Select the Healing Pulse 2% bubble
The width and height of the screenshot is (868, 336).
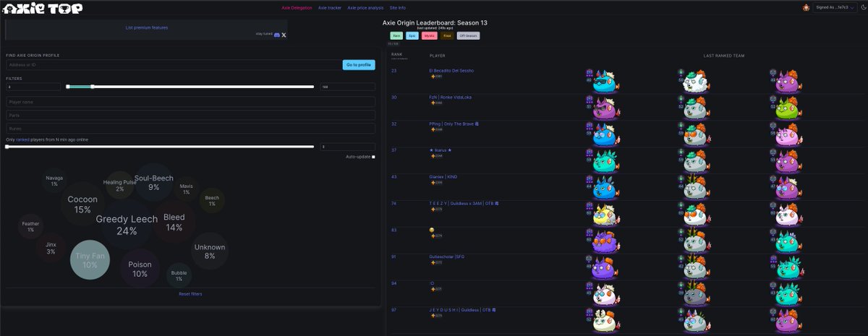[119, 185]
